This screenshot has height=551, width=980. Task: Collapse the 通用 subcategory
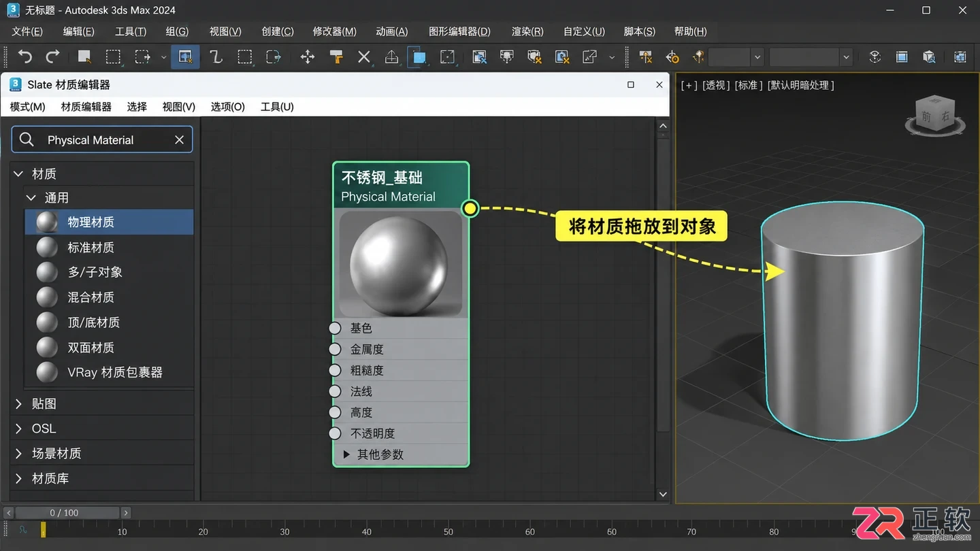click(x=31, y=198)
